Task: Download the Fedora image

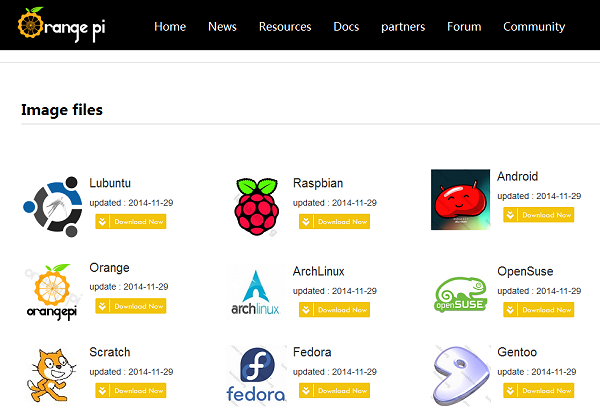Action: tap(334, 391)
